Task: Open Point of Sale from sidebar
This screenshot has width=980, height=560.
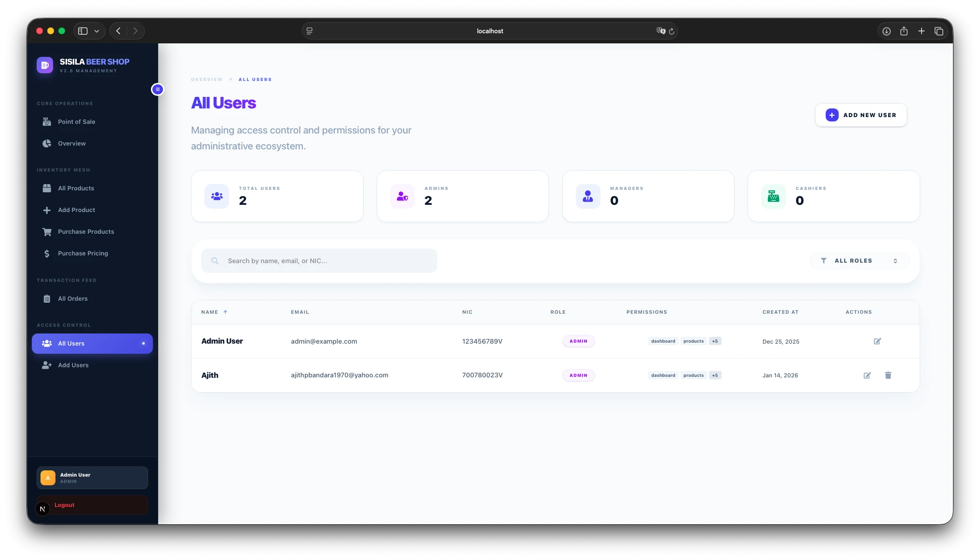Action: (x=92, y=122)
